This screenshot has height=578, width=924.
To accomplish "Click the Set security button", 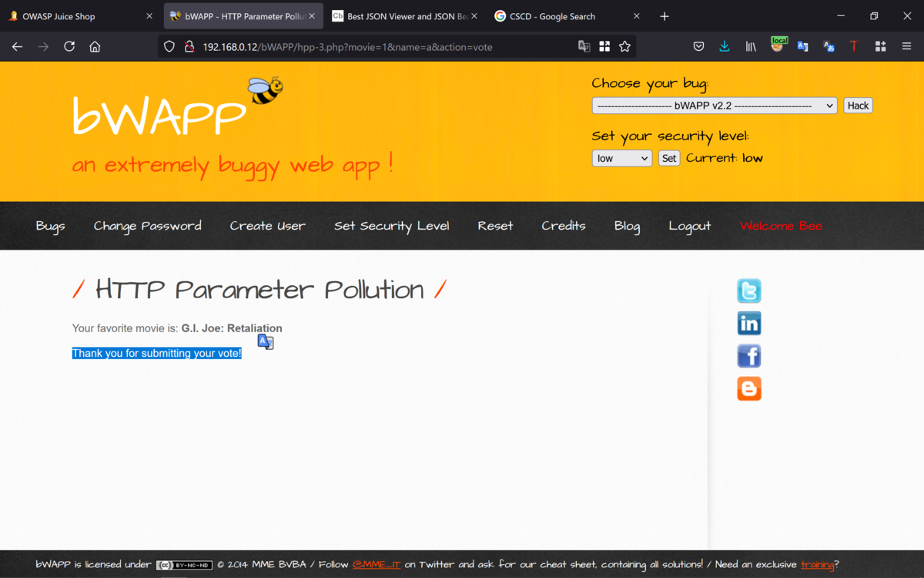I will 669,158.
